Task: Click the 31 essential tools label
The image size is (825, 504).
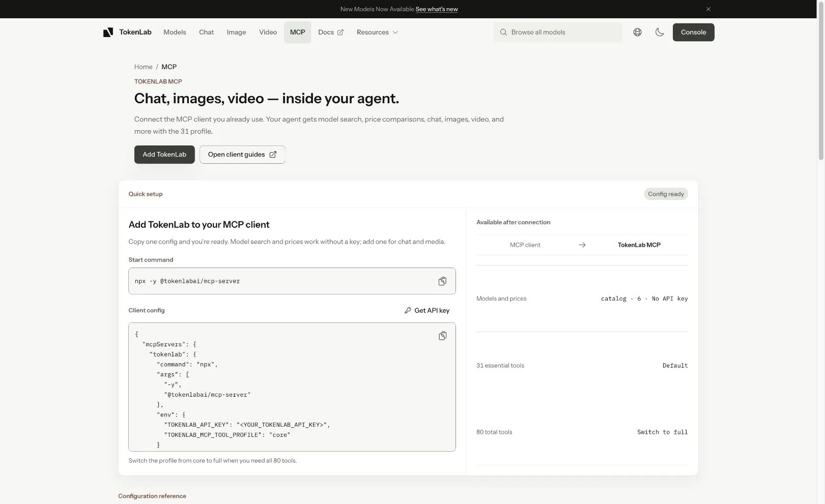Action: [x=500, y=366]
